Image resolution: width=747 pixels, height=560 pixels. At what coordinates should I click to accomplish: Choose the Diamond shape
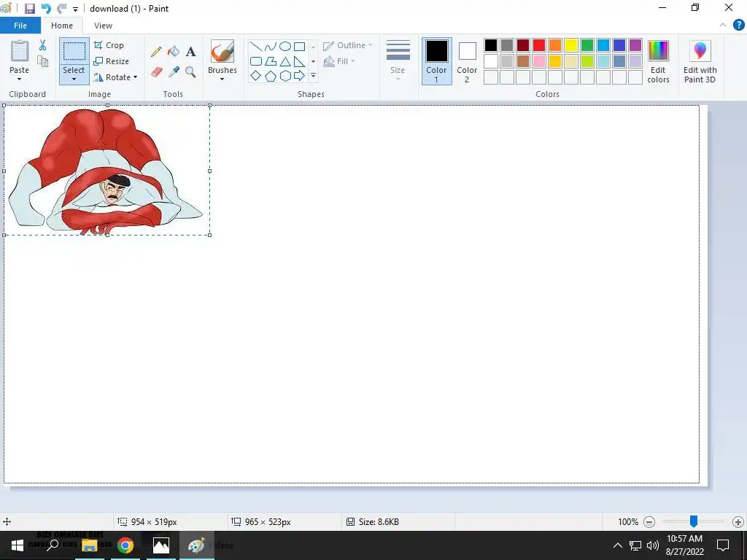tap(256, 76)
